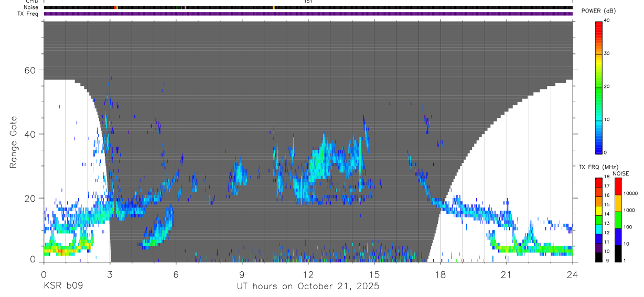Click the 'Range Gate' y-axis label
644x297 pixels.
tap(14, 142)
